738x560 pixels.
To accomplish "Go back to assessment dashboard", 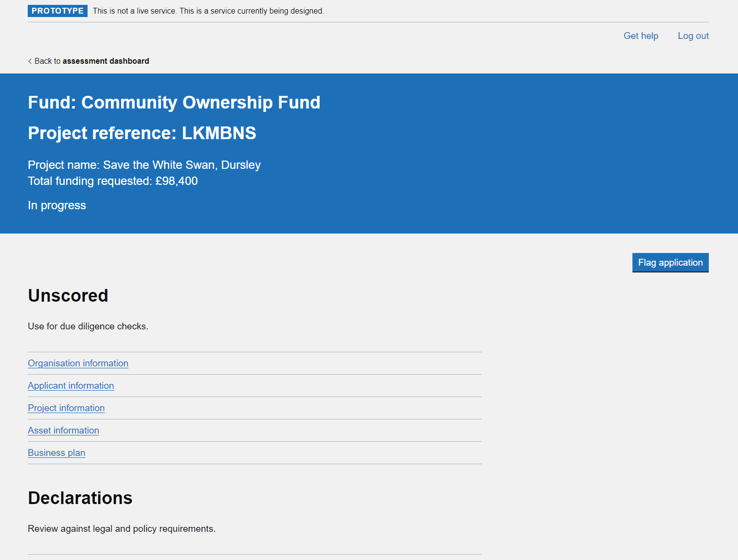I will pos(91,61).
